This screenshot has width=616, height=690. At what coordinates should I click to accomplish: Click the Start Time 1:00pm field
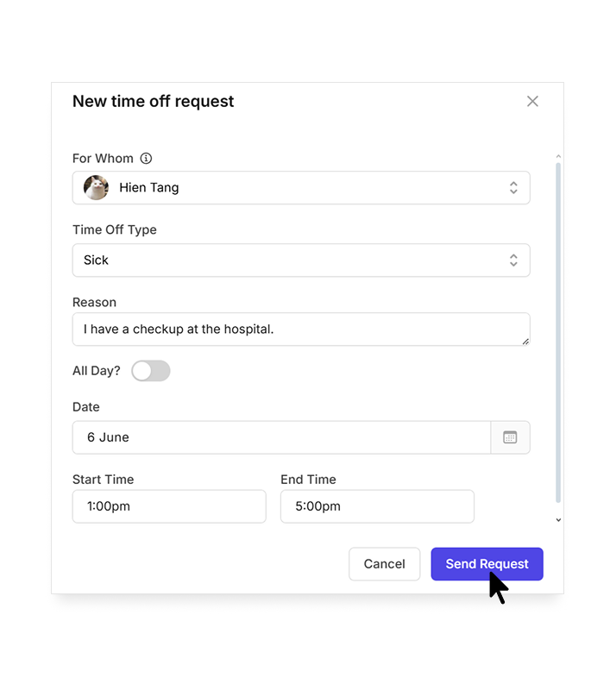(169, 506)
